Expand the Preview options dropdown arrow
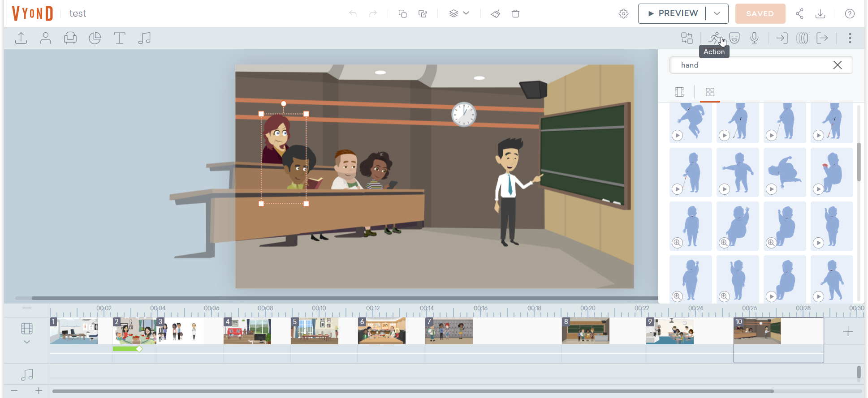Screen dimensions: 868x398 tap(717, 13)
